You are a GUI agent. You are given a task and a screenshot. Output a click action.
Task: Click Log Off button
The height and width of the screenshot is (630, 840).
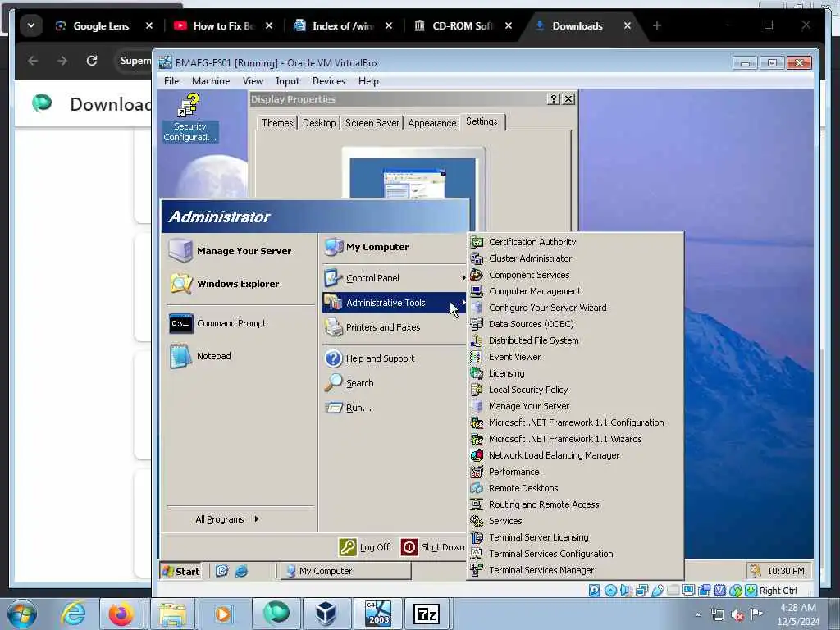pos(365,547)
